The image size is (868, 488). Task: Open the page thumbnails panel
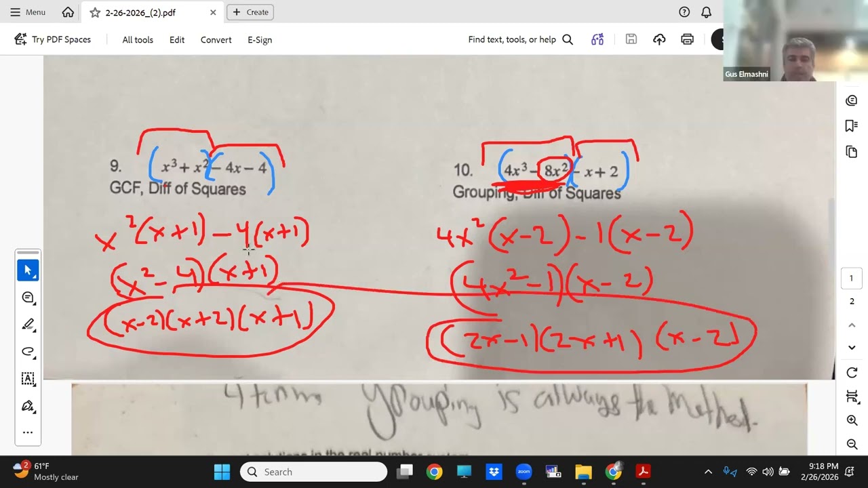tap(852, 152)
